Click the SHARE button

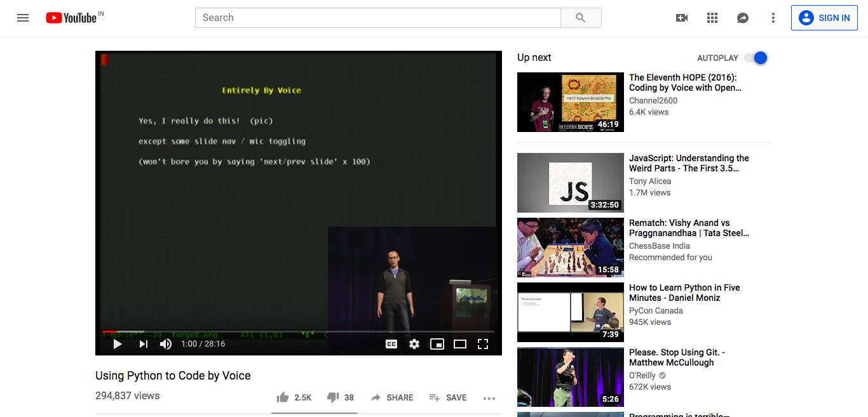click(391, 398)
